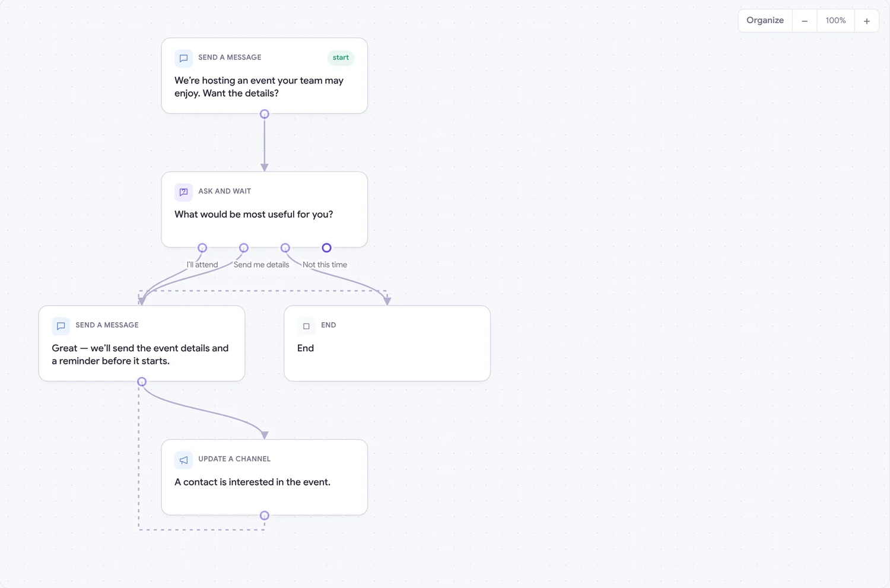Click the connector above the 'Send me details' label
890x588 pixels.
[244, 248]
